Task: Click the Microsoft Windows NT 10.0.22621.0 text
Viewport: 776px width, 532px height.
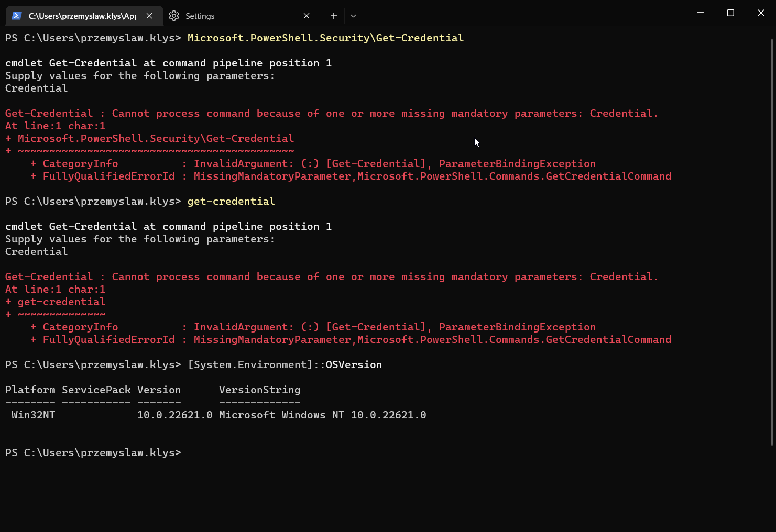Action: coord(323,415)
